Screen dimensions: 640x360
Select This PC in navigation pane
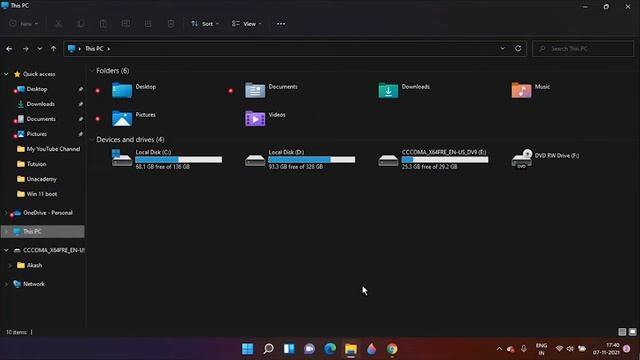point(43,231)
